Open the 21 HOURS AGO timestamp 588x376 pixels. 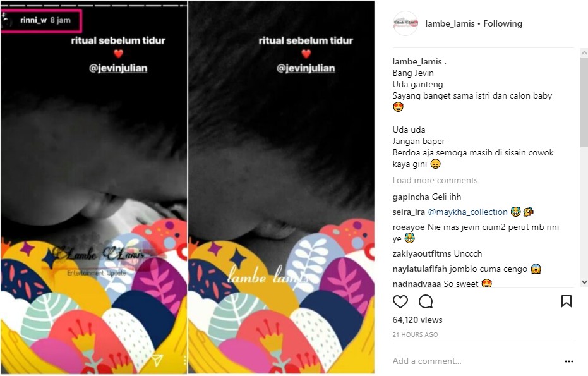tap(415, 335)
